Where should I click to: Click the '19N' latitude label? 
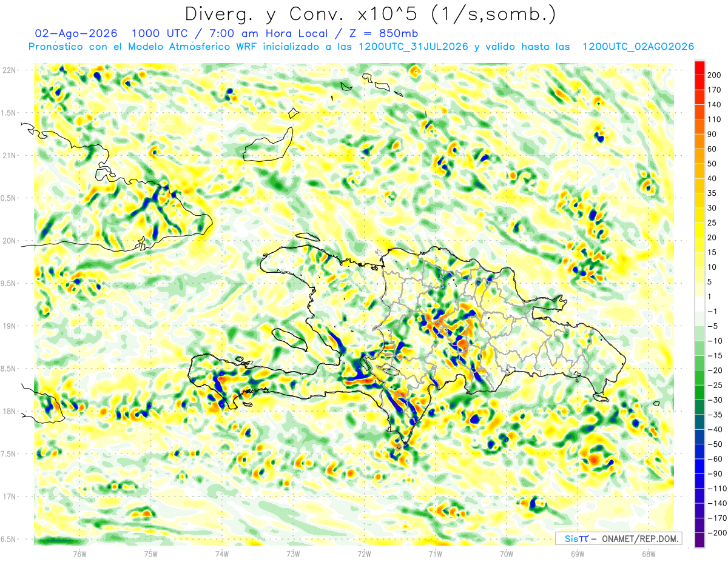(x=9, y=326)
